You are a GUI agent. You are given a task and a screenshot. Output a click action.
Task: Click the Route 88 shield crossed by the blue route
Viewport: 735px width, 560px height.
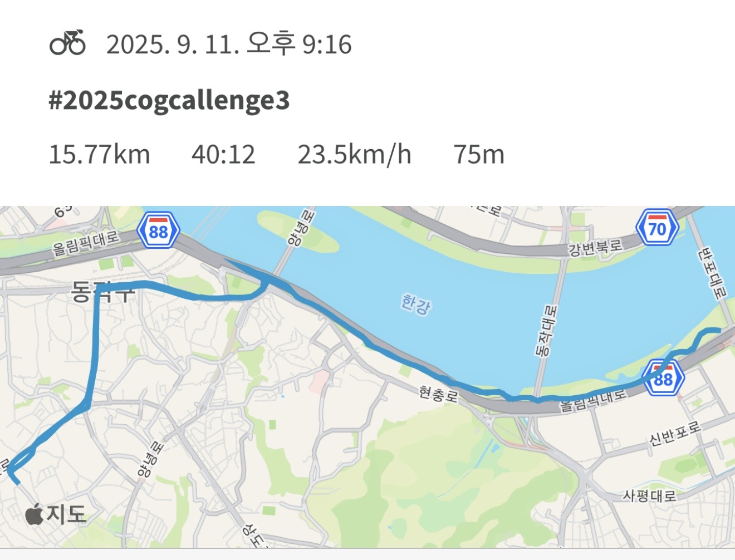(663, 379)
